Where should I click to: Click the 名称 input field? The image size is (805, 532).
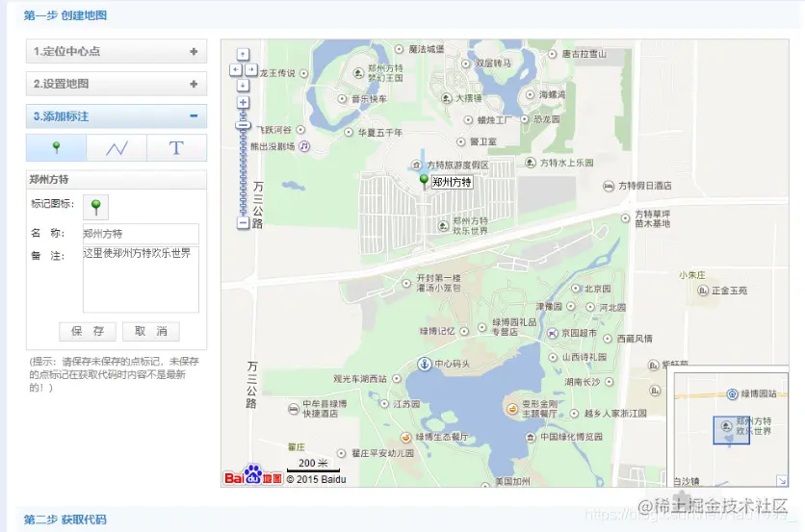[141, 234]
